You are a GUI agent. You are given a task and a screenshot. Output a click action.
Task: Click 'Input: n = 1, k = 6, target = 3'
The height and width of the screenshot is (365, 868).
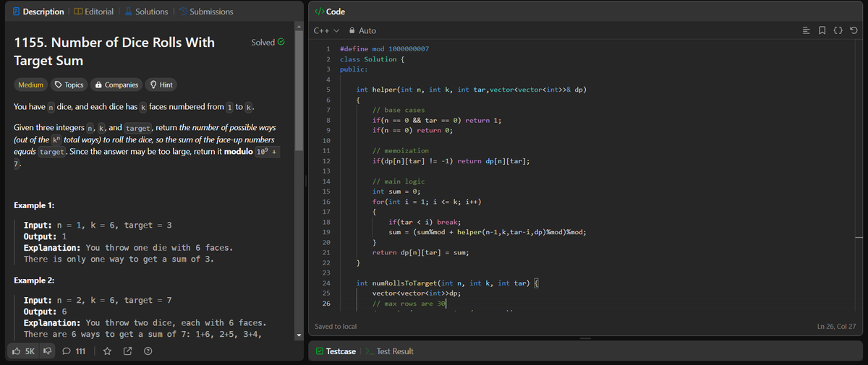98,226
